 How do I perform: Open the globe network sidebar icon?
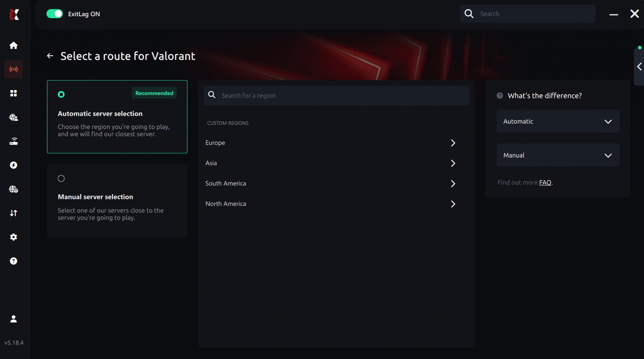13,189
